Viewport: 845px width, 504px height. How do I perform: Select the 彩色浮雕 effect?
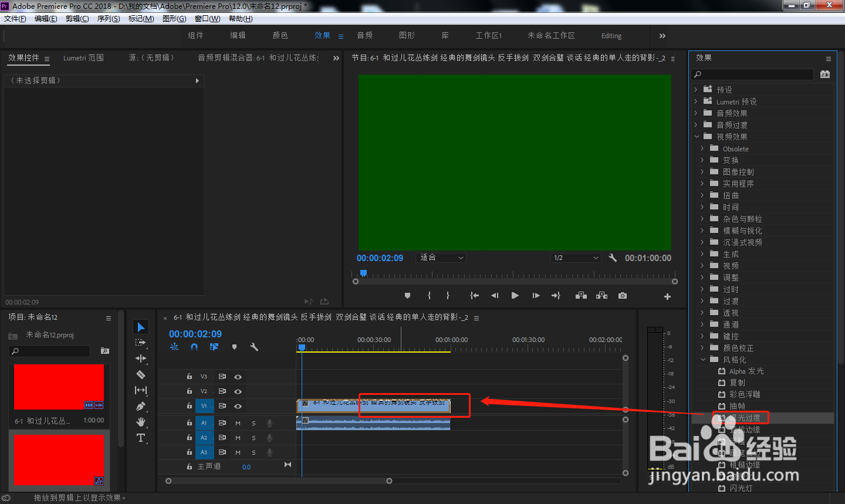coord(745,394)
